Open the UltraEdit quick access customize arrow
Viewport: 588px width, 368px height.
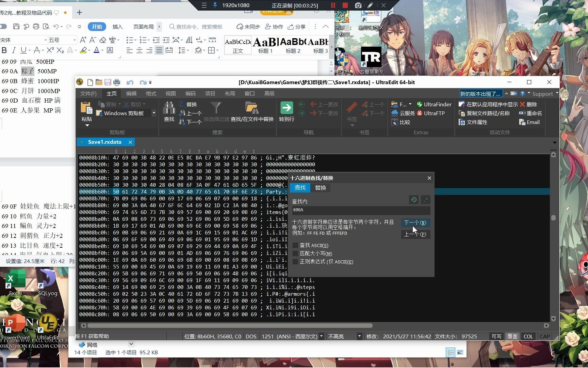coord(150,82)
